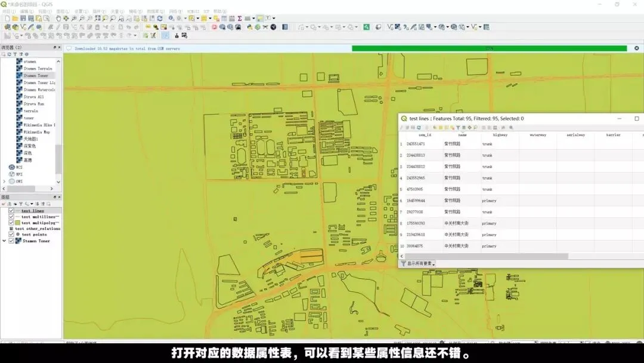Click osm_id cell 243551471 in row 1
Screen dimensions: 644x363
[425, 144]
